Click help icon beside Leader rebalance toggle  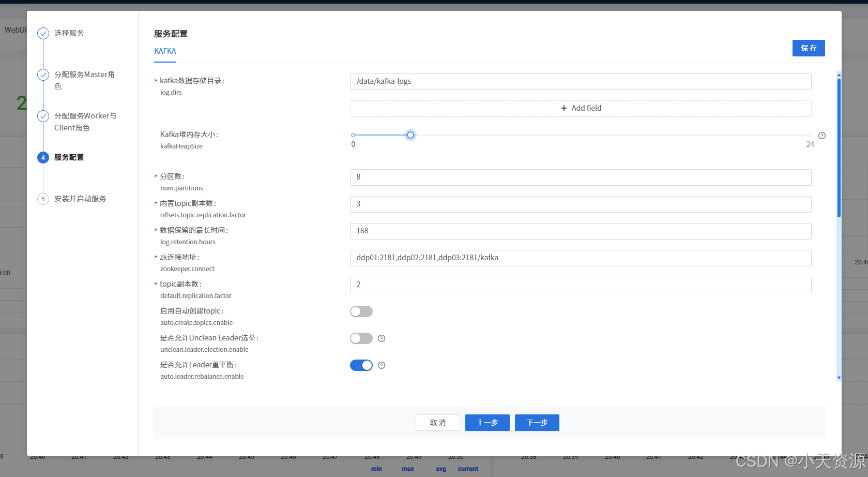[382, 365]
